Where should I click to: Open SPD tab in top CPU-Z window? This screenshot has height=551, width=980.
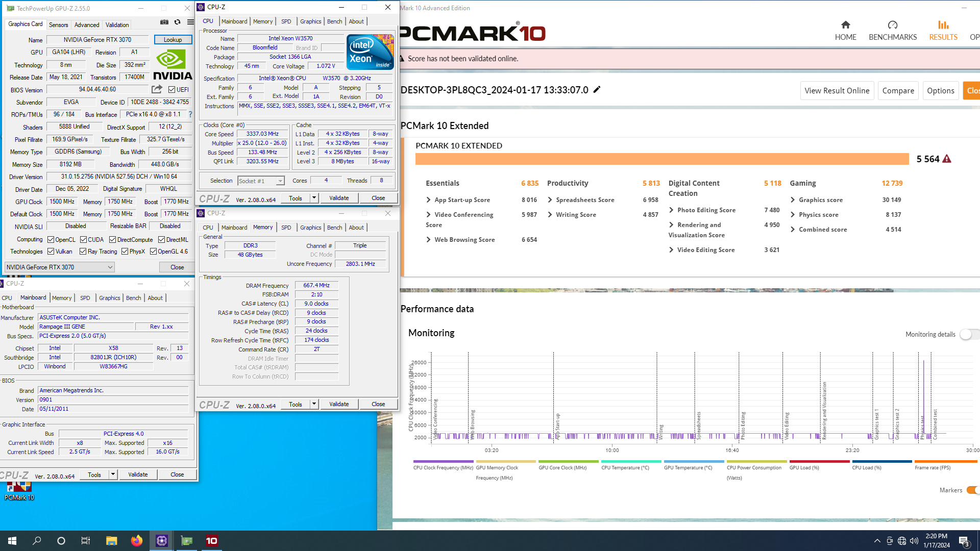(x=286, y=21)
